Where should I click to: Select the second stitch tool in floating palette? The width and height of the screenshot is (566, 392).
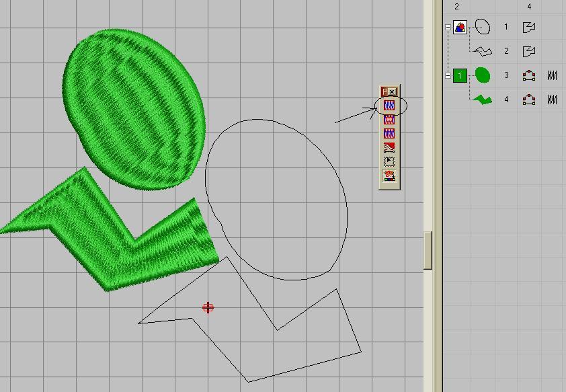389,120
